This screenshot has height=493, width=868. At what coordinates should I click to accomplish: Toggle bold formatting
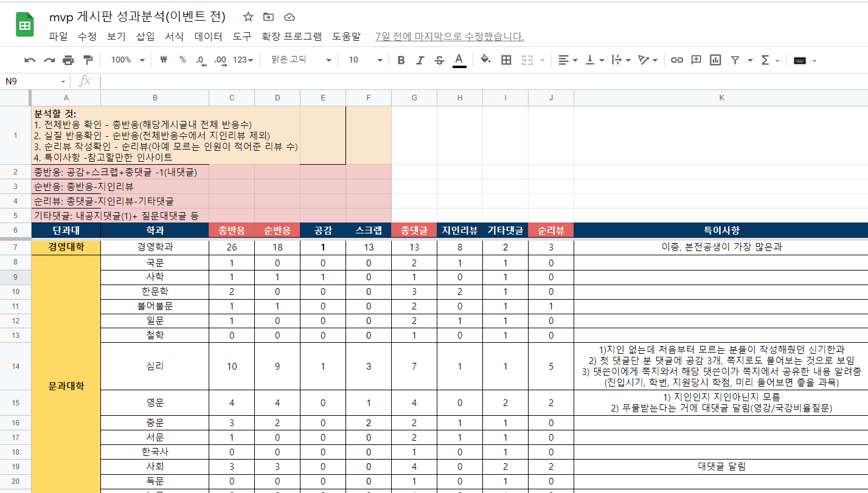coord(401,60)
